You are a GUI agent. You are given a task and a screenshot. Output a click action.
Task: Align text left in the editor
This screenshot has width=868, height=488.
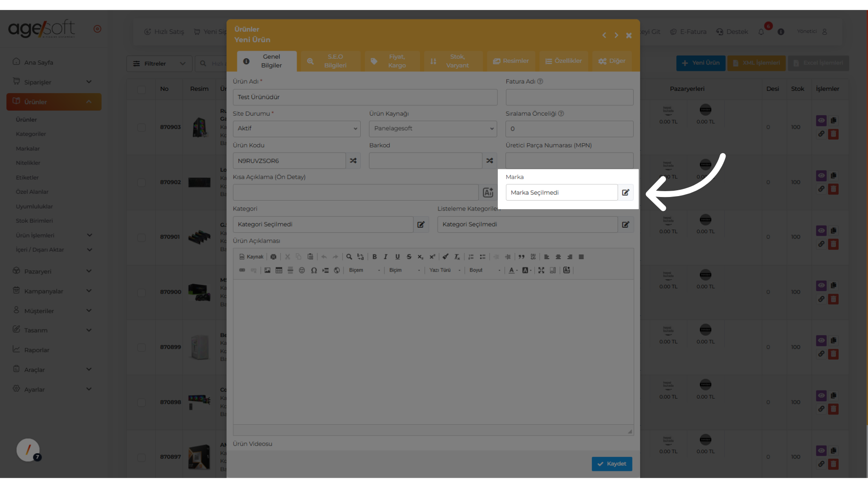[547, 257]
